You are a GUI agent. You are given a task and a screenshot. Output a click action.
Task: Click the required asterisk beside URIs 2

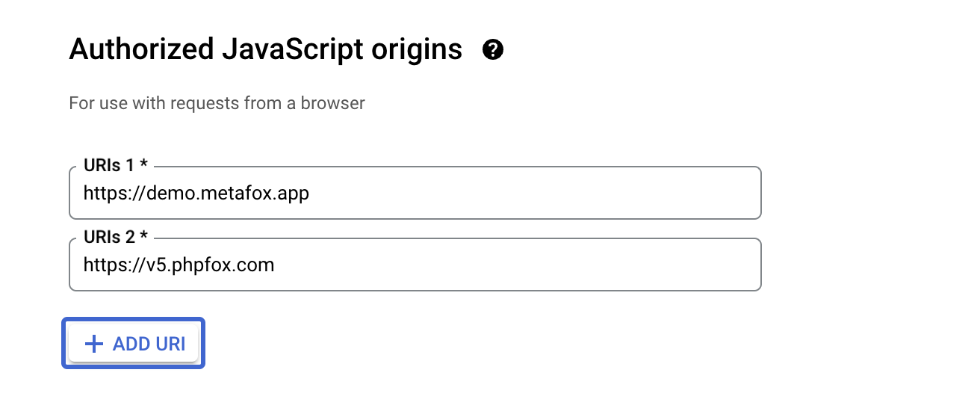[143, 237]
